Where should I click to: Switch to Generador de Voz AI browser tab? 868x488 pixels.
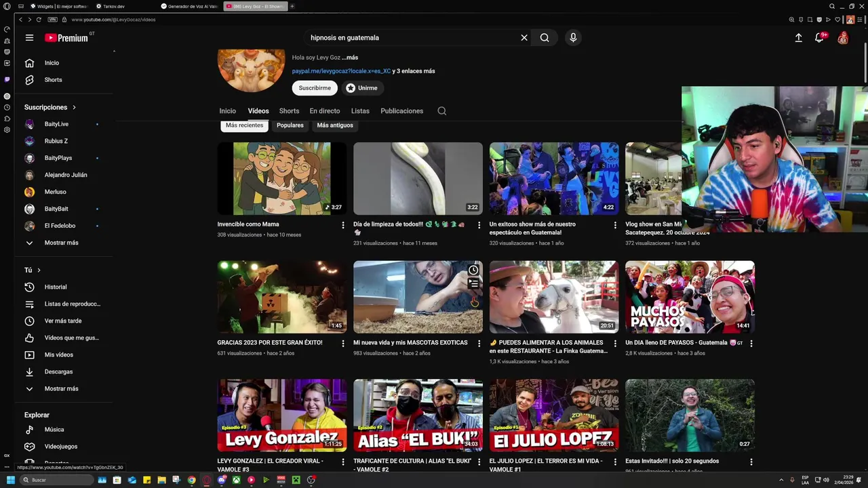coord(190,6)
